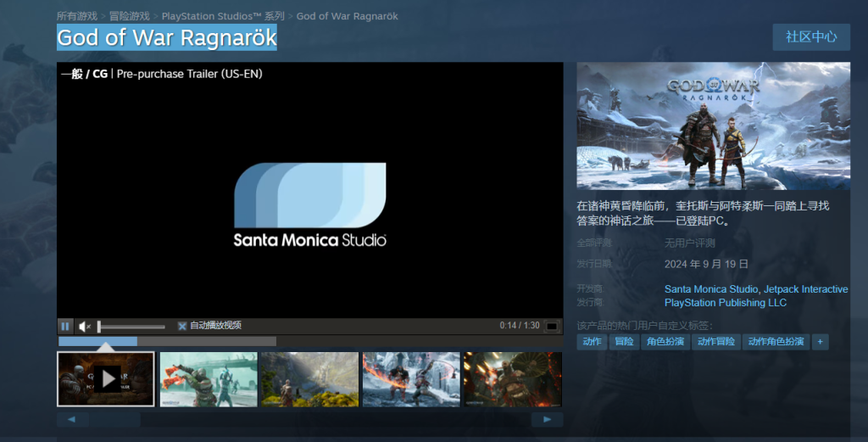The width and height of the screenshot is (868, 442).
Task: Uncheck the 自动播放视频 autoplay checkbox
Action: pyautogui.click(x=182, y=327)
